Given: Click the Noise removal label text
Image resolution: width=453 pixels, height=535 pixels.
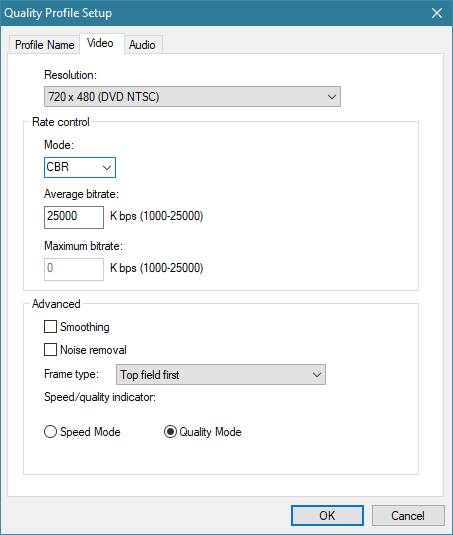Looking at the screenshot, I should pos(93,350).
